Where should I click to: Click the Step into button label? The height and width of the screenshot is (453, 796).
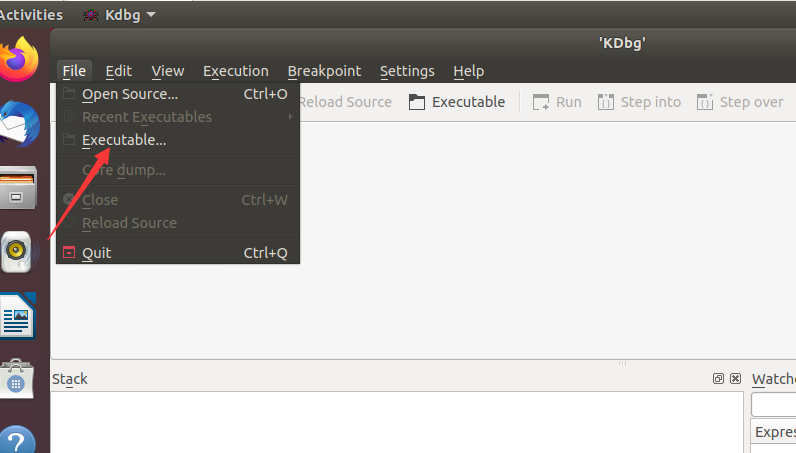[651, 102]
